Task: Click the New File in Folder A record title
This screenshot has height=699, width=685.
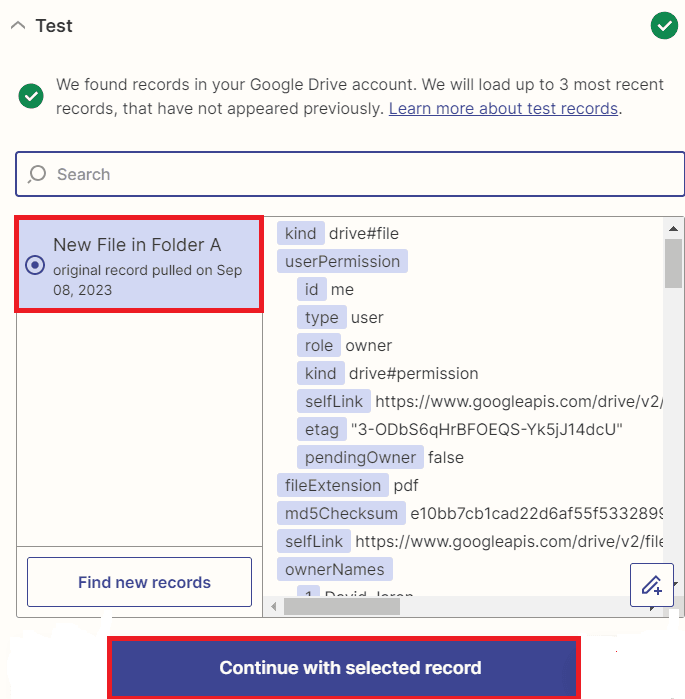Action: [x=137, y=245]
